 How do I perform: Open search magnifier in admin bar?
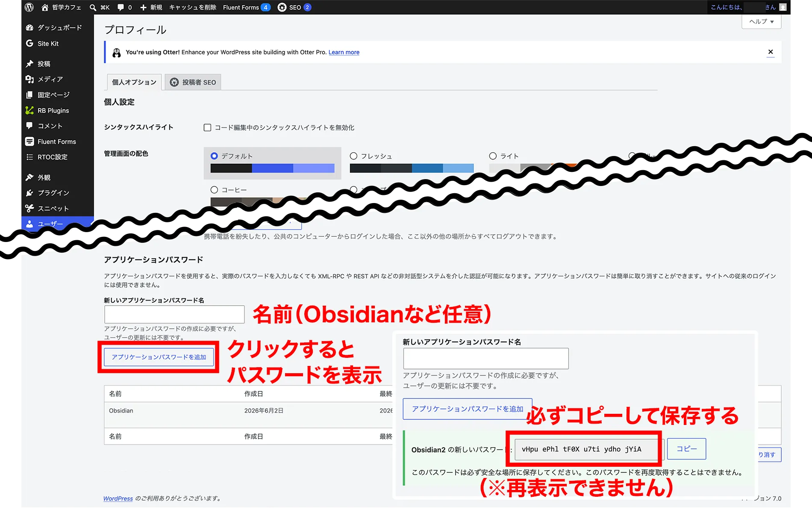[x=93, y=7]
